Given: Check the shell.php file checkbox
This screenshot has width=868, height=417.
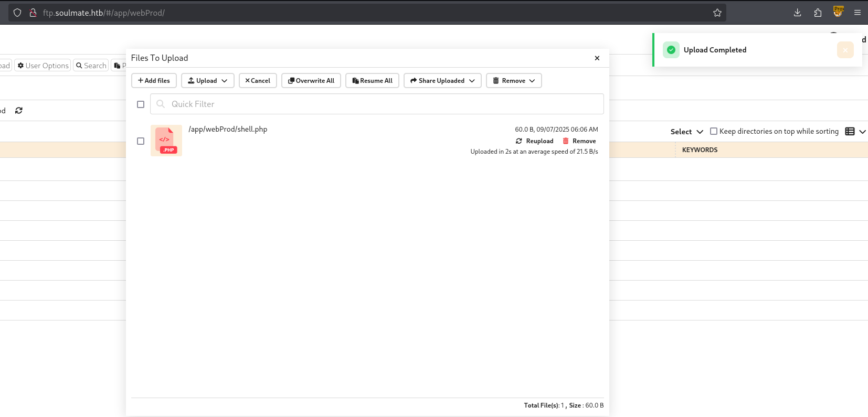Looking at the screenshot, I should [141, 141].
